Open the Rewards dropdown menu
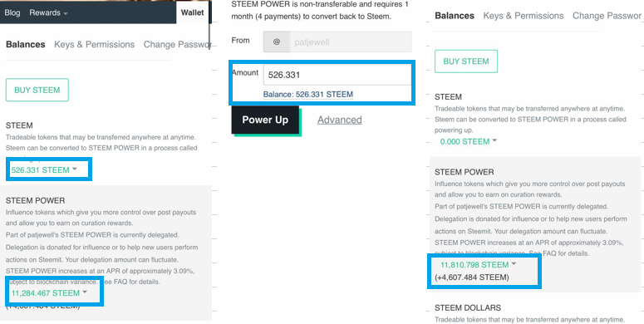 48,12
